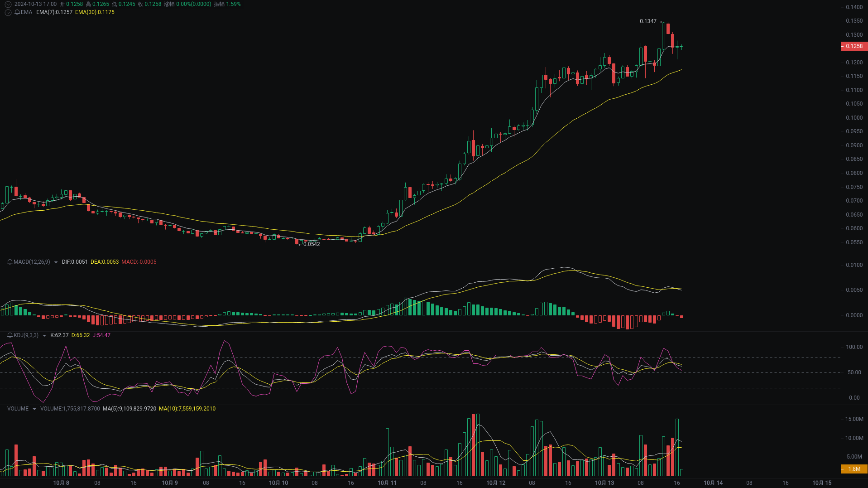The image size is (868, 488).
Task: Select the 10月11 date axis label
Action: click(387, 483)
